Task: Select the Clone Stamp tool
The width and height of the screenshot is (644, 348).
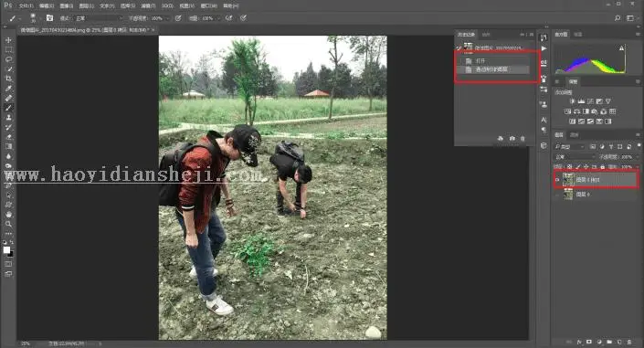Action: (x=8, y=118)
